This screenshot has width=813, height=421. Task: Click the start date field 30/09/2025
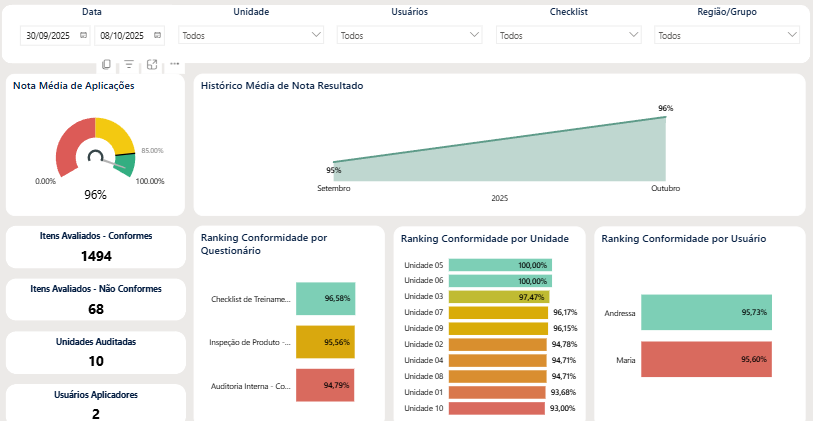[48, 35]
